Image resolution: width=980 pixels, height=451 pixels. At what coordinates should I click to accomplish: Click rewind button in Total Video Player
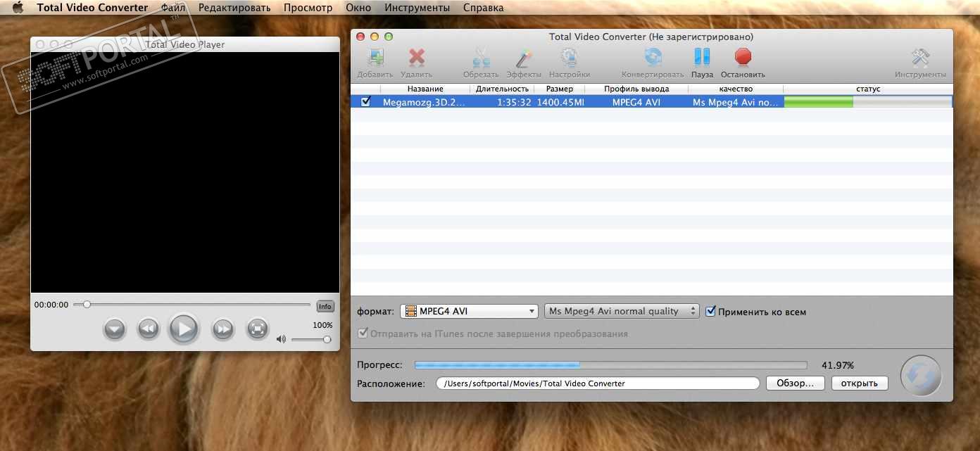148,329
